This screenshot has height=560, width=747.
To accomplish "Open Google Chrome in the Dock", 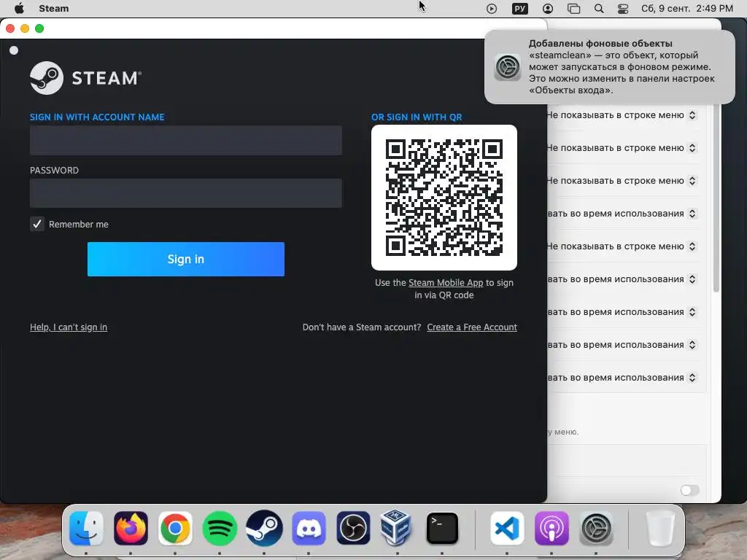I will 175,529.
